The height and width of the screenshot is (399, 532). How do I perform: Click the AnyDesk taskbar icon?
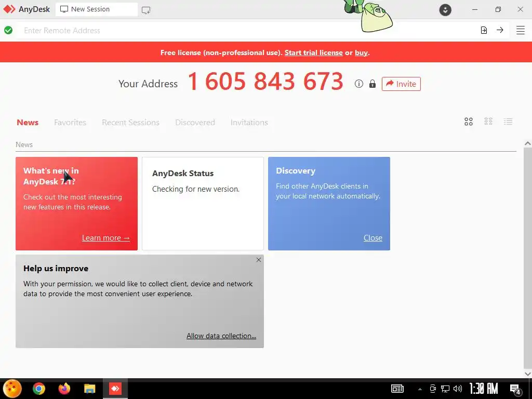point(115,389)
